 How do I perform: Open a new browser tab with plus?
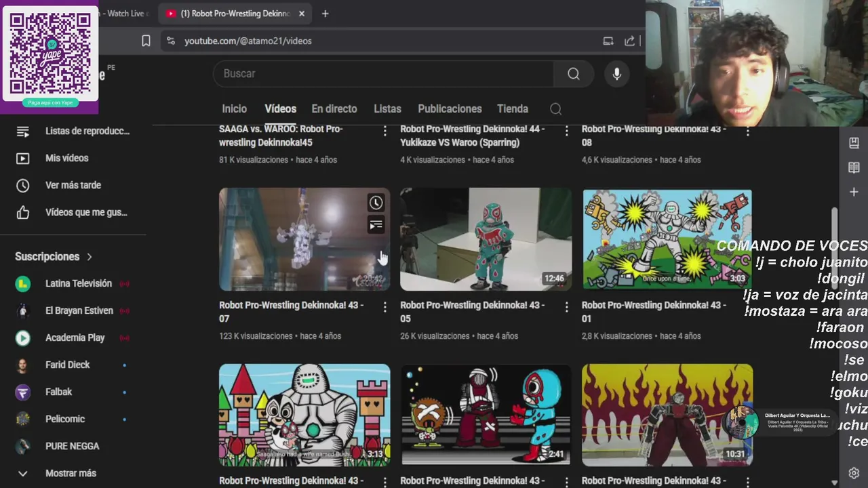325,14
